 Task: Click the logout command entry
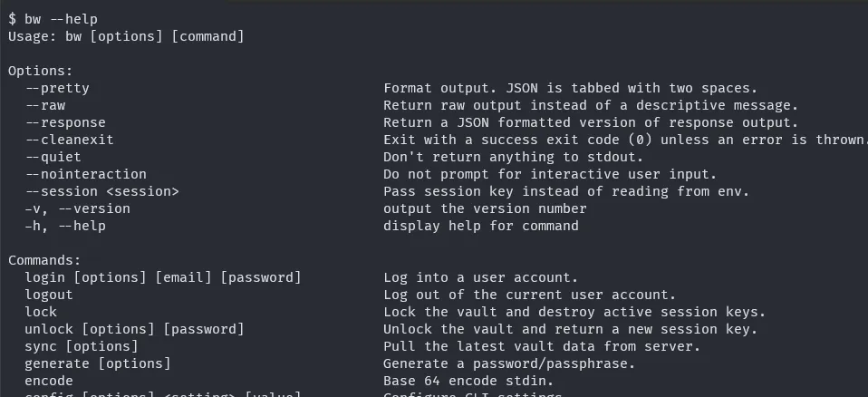49,295
